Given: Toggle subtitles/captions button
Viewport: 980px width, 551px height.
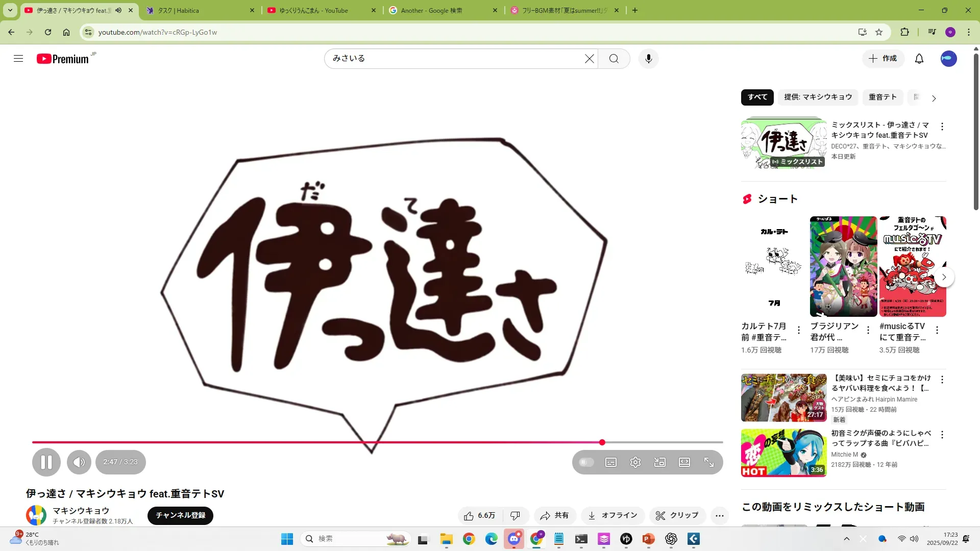Looking at the screenshot, I should point(611,462).
